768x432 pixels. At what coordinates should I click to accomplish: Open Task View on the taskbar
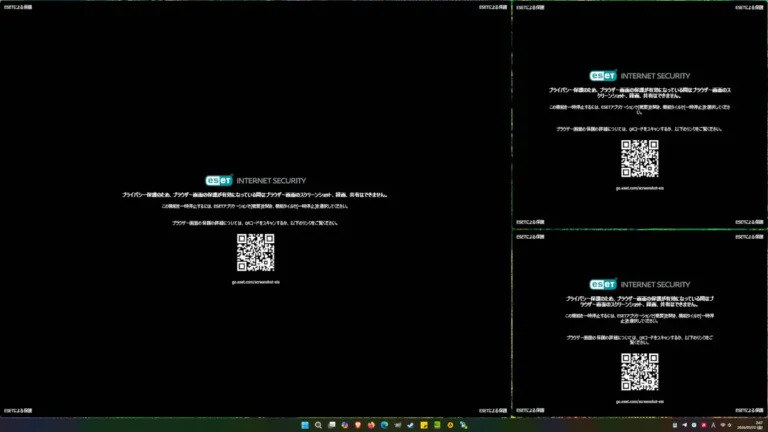pos(332,425)
